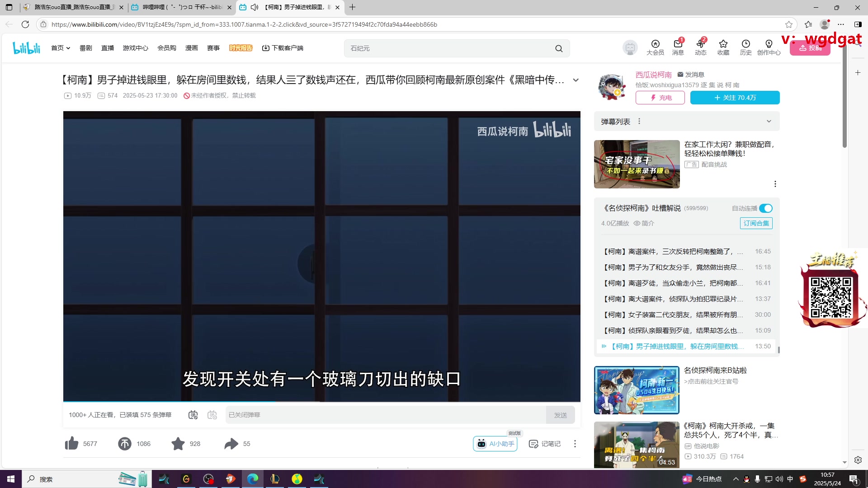The height and width of the screenshot is (488, 868).
Task: Focus the danmaku input field
Action: pyautogui.click(x=385, y=415)
